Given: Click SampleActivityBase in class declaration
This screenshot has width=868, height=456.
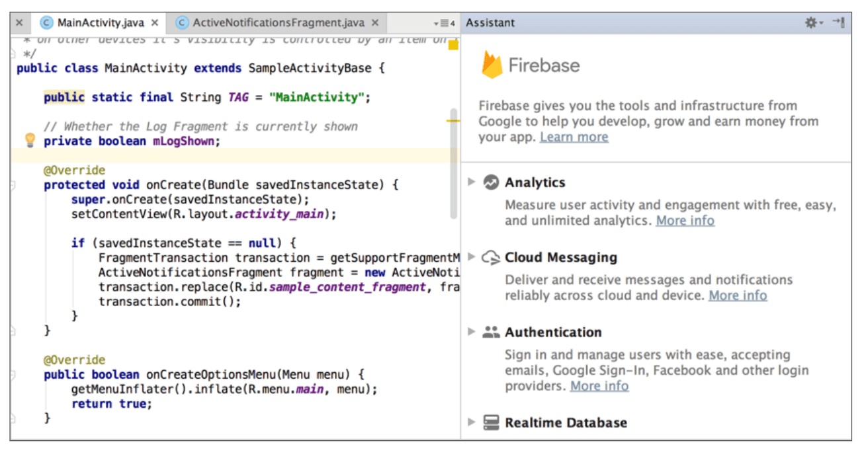Looking at the screenshot, I should [310, 68].
